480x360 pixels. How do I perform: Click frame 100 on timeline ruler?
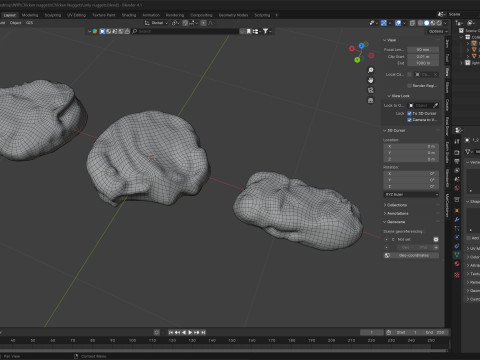[x=132, y=340]
